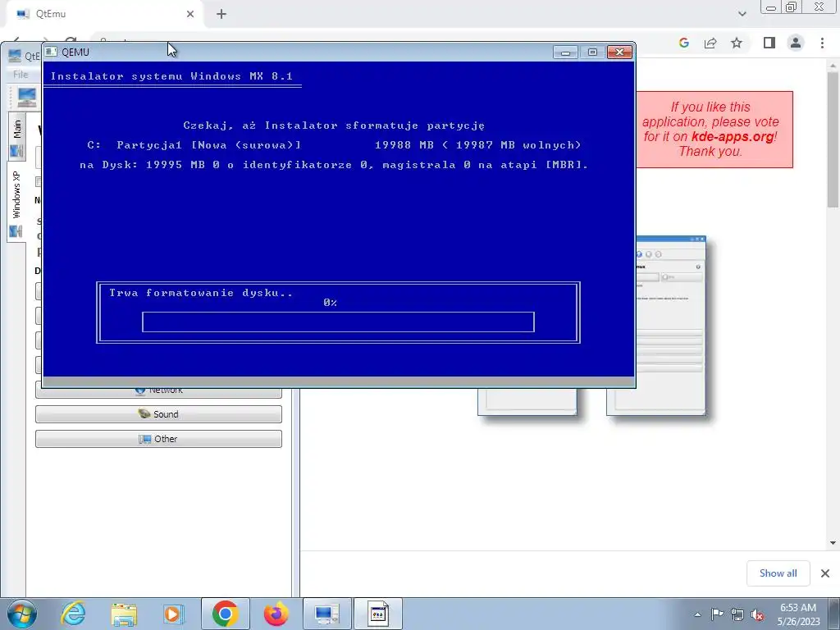Maximize the QEMU window
840x630 pixels.
tap(592, 52)
